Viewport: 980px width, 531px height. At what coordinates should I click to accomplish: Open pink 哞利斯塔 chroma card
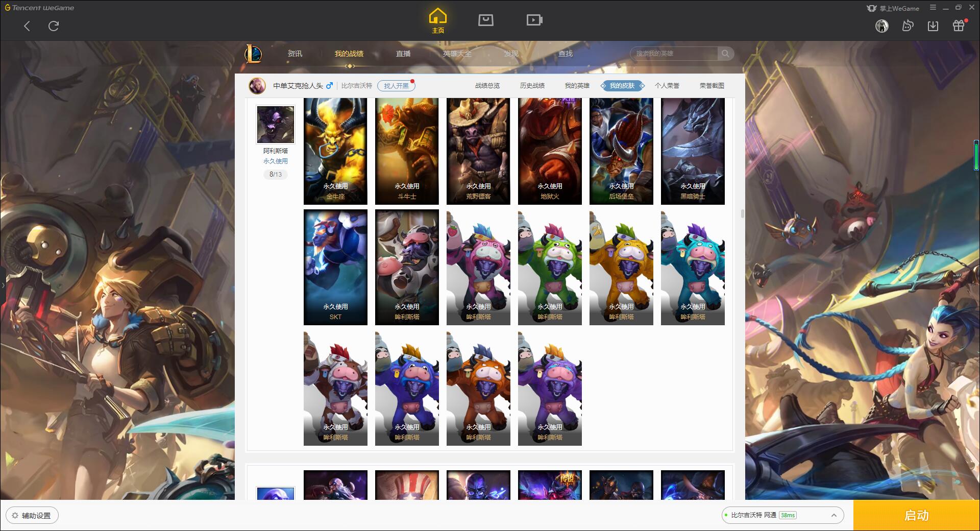click(478, 267)
